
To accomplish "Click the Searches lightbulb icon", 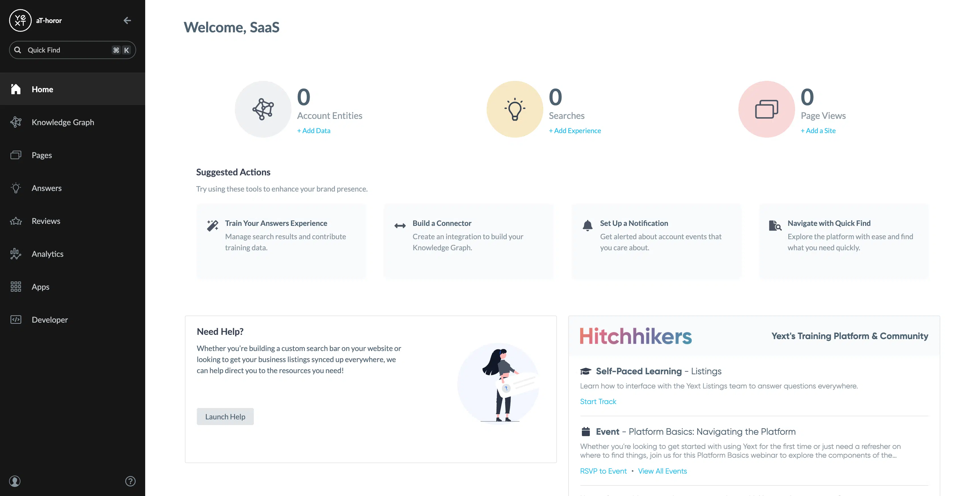I will coord(515,109).
